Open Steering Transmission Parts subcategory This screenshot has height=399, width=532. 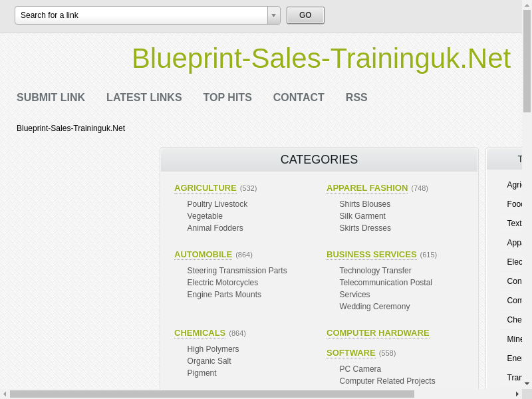click(x=237, y=271)
